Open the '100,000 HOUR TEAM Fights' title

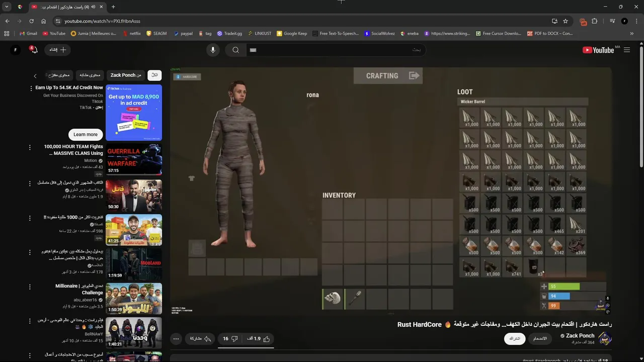point(73,150)
